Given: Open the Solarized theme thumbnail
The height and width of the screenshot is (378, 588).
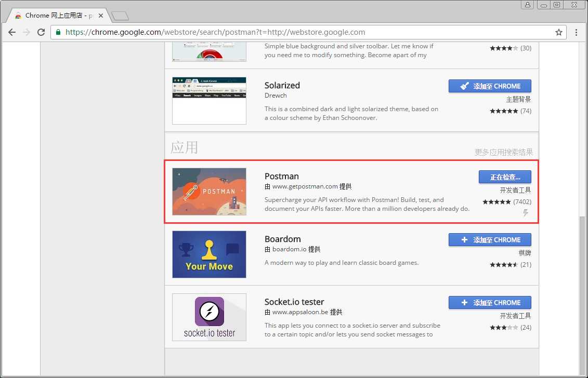Looking at the screenshot, I should coord(209,101).
